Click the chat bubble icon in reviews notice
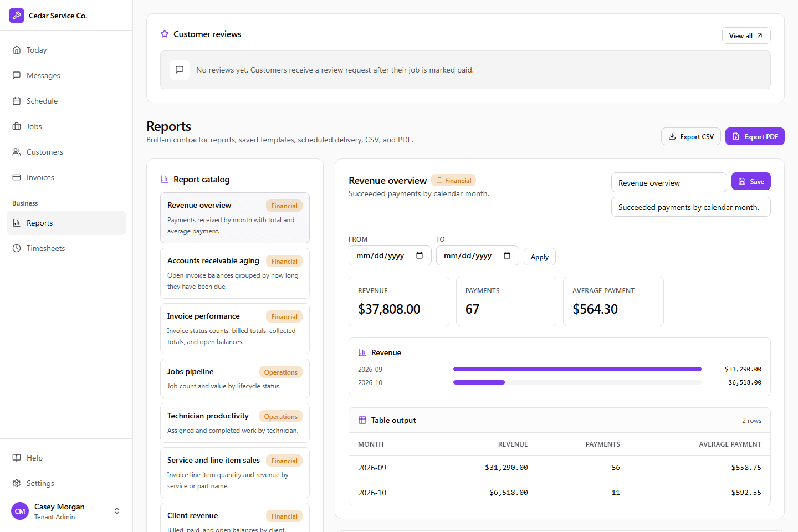Viewport: 798px width, 532px height. (x=180, y=70)
